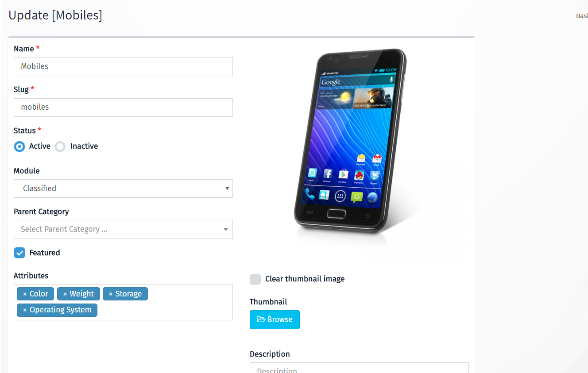Expand the Parent Category selector
The height and width of the screenshot is (373, 588).
click(x=123, y=229)
